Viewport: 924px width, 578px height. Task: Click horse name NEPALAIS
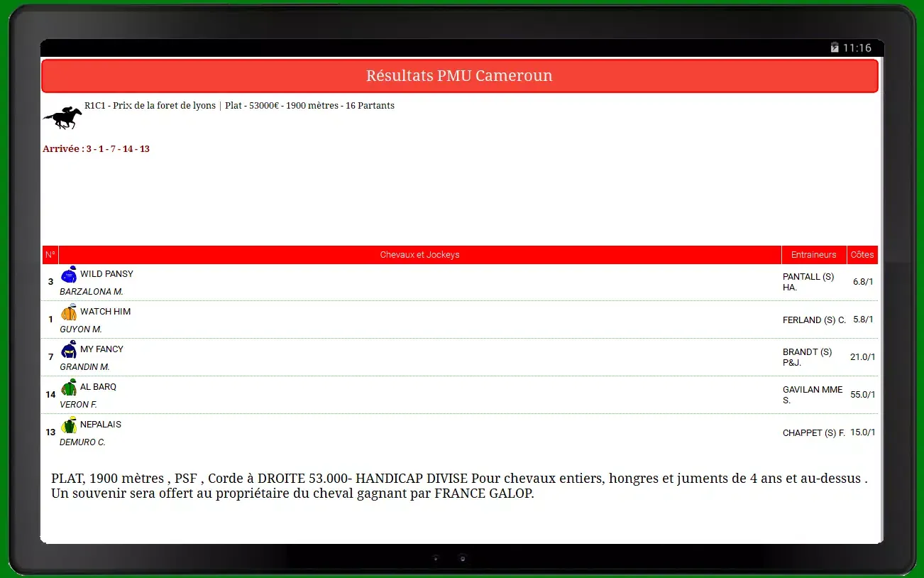click(101, 425)
